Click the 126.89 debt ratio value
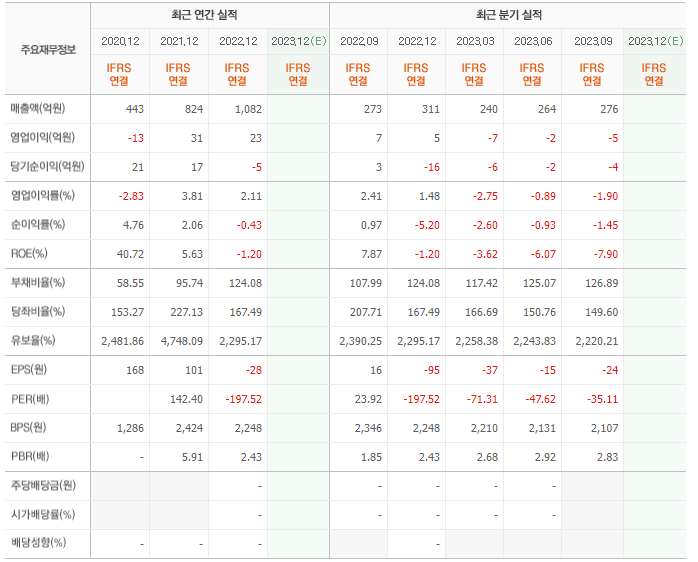Screen dimensions: 698x562 coord(602,283)
